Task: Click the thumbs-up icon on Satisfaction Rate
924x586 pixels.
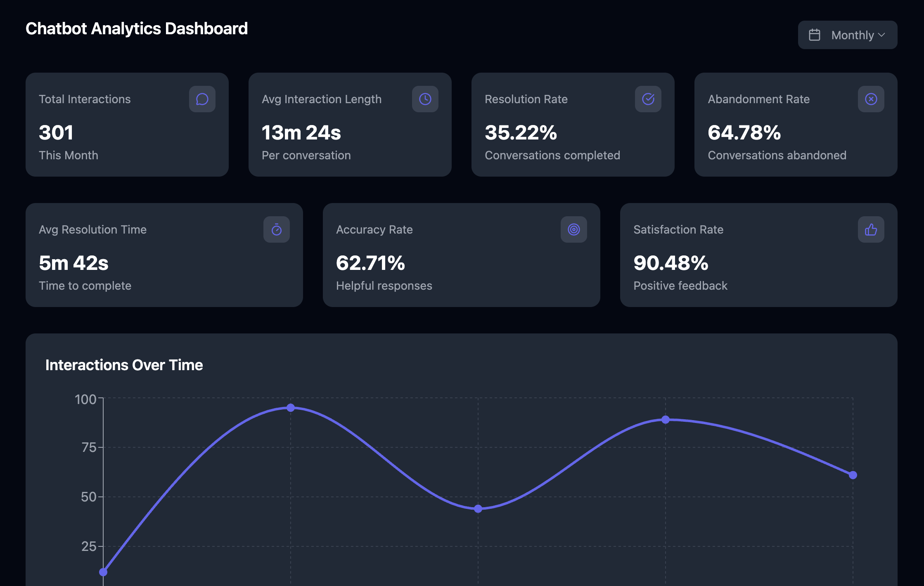Action: (x=871, y=229)
